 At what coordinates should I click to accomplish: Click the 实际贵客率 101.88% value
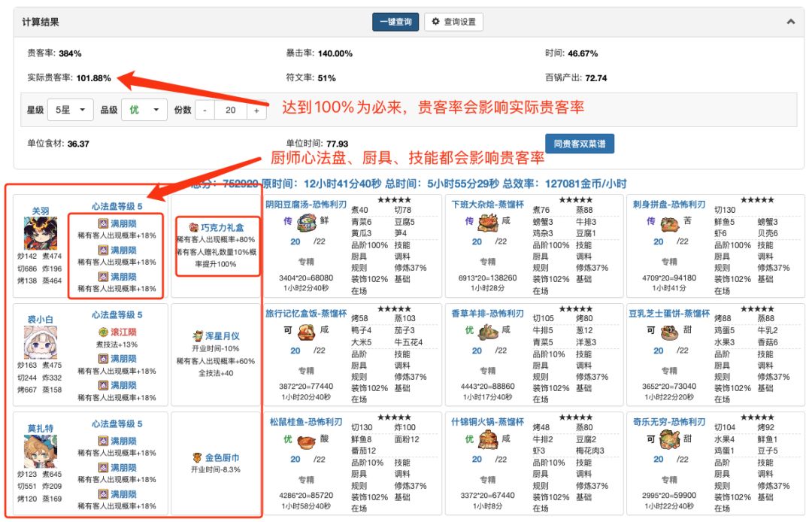click(94, 78)
